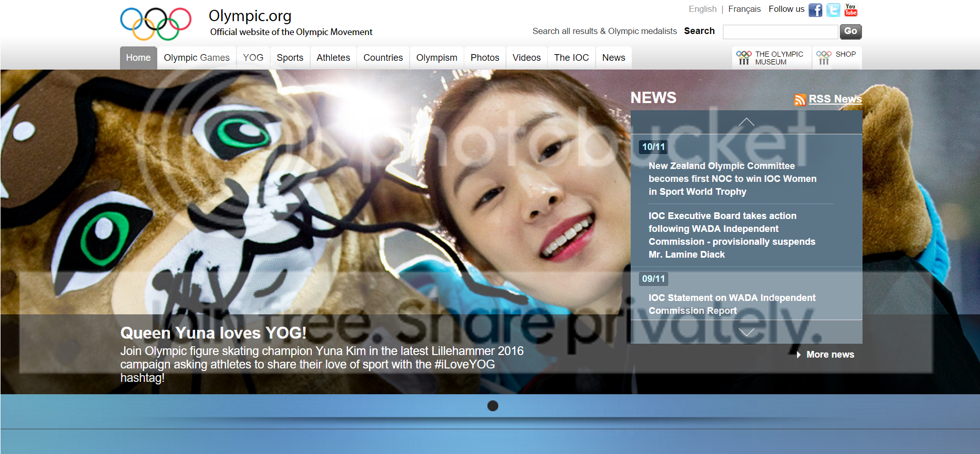Switch language to Français

(x=744, y=9)
